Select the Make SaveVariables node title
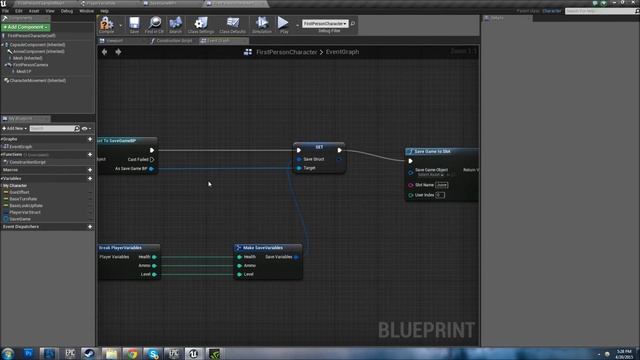 [262, 248]
